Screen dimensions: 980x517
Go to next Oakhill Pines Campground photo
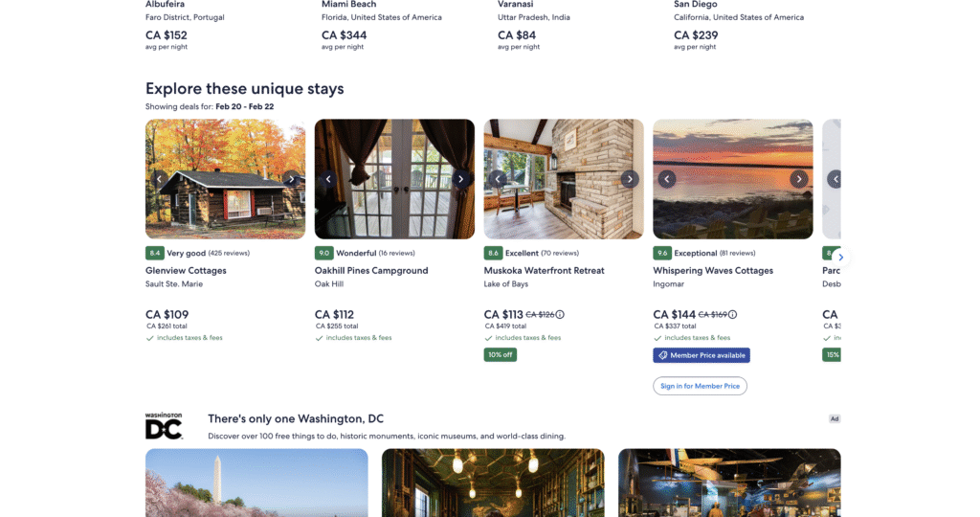coord(460,179)
